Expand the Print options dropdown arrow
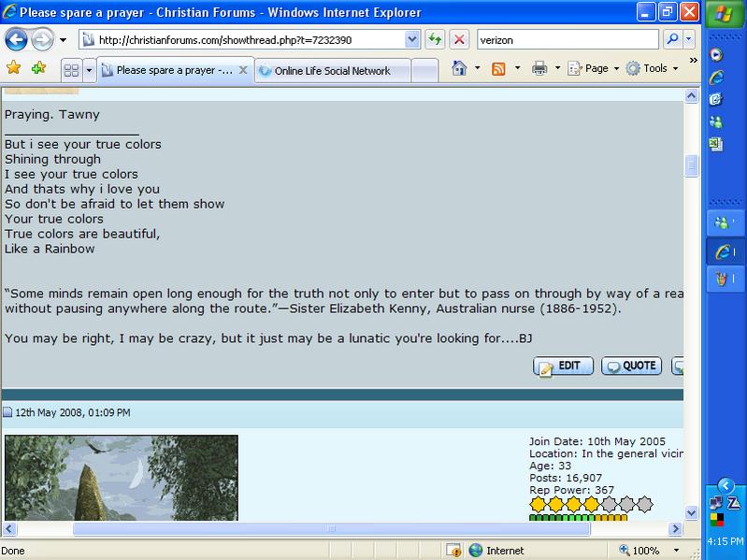Viewport: 747px width, 560px height. tap(557, 68)
